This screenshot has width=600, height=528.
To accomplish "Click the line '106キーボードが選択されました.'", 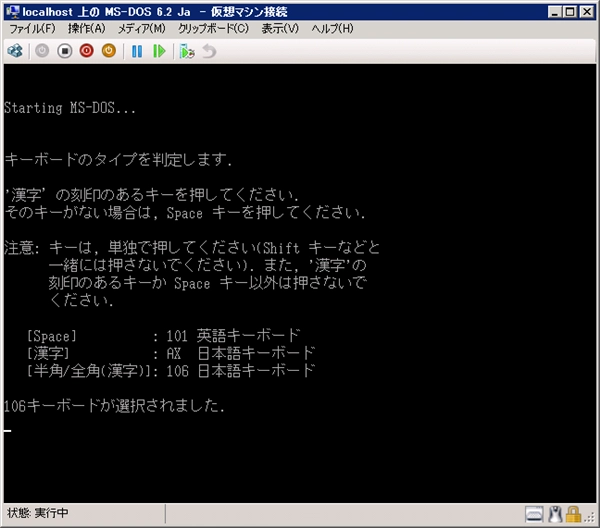I will 114,406.
